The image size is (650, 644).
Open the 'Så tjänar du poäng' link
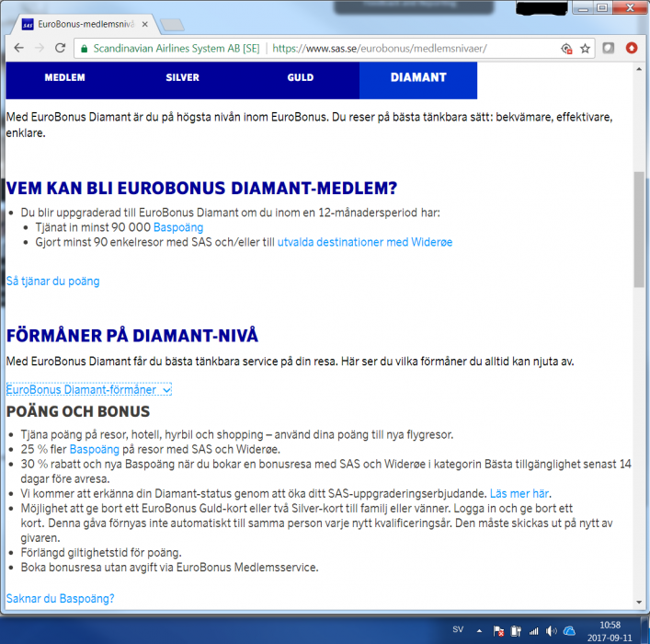pos(52,281)
